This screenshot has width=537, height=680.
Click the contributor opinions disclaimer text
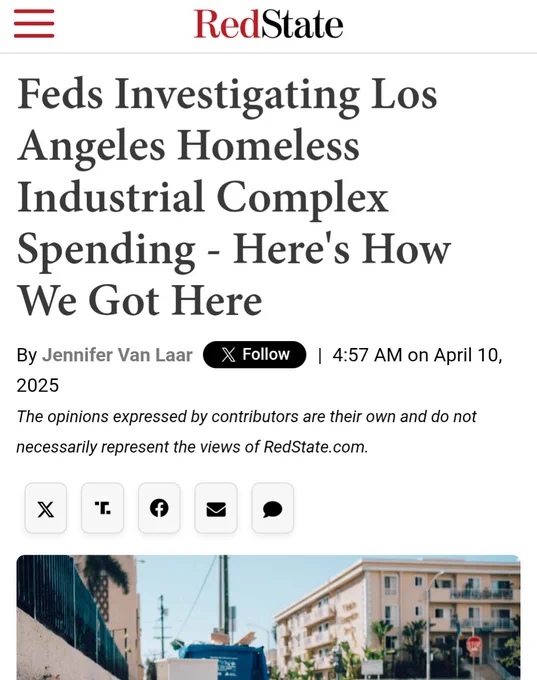click(246, 432)
